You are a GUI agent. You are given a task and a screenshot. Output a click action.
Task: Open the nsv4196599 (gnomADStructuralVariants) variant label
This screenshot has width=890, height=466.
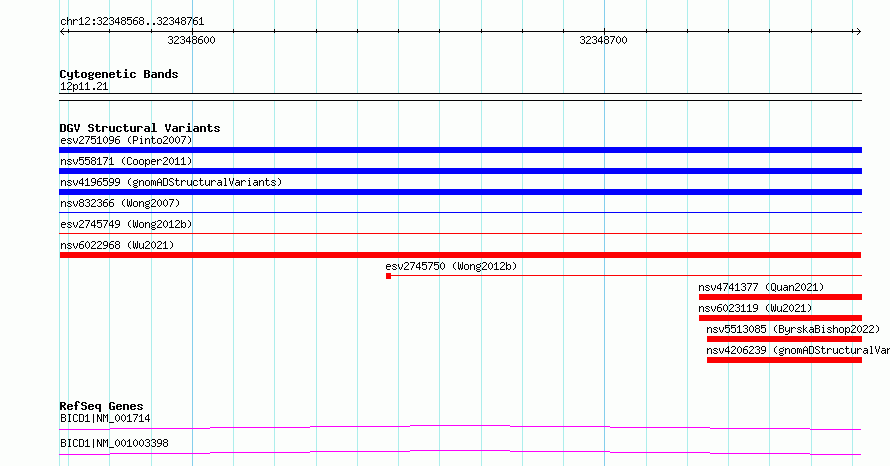[171, 182]
